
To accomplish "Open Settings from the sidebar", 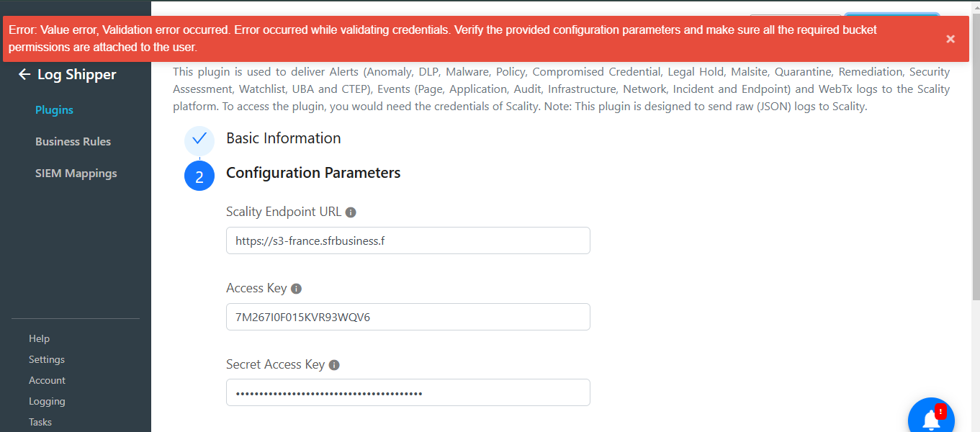I will (x=47, y=359).
